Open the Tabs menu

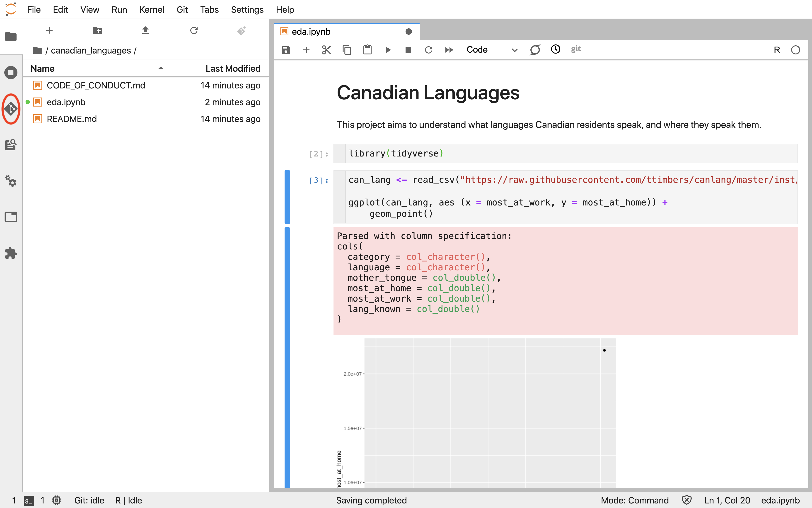coord(209,10)
